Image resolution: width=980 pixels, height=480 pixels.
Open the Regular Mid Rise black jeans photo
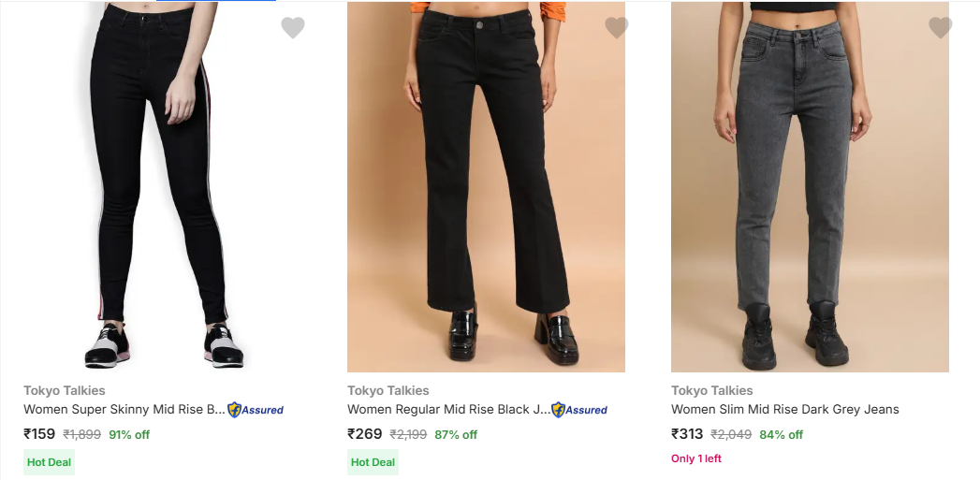point(486,187)
